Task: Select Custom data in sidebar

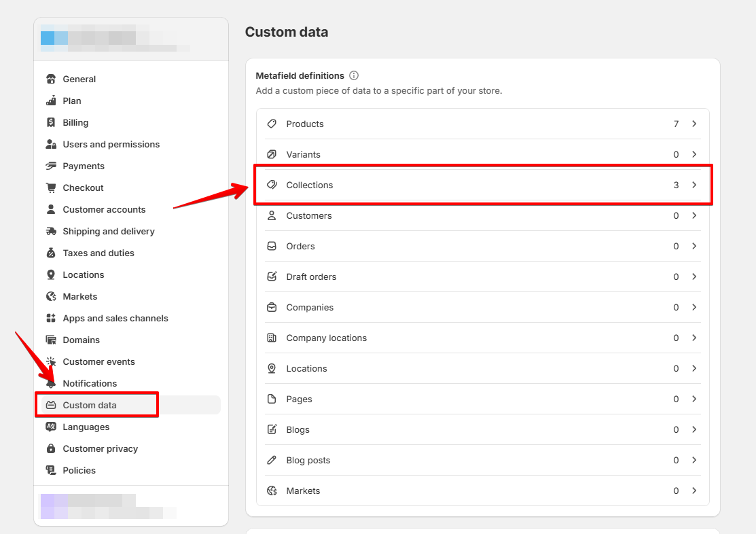Action: (x=130, y=405)
